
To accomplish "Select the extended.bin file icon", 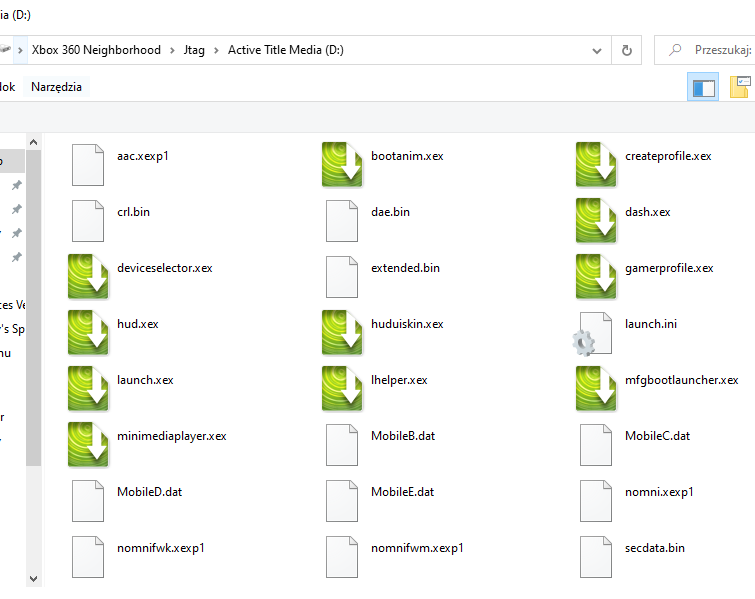I will coord(342,277).
